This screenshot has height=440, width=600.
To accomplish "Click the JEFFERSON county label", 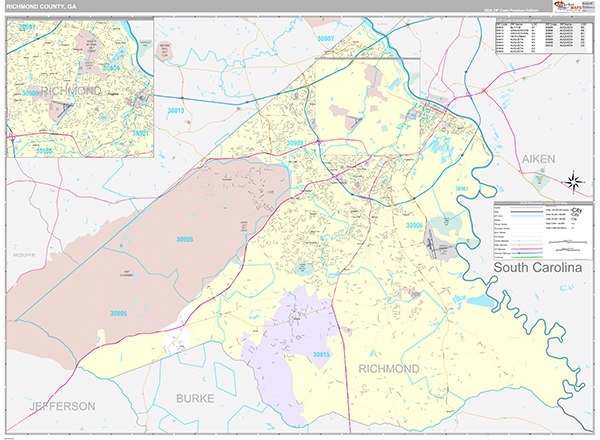I will 62,406.
